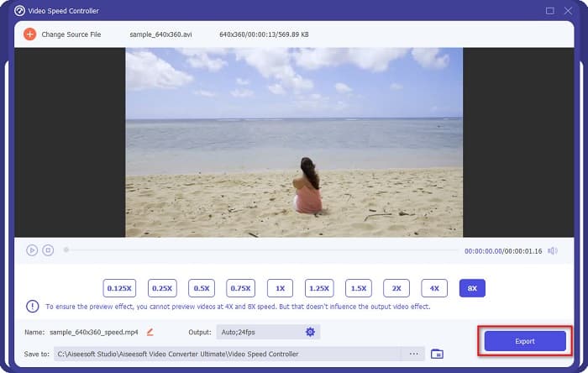This screenshot has height=373, width=588.
Task: Browse save path with three-dots button
Action: click(413, 354)
